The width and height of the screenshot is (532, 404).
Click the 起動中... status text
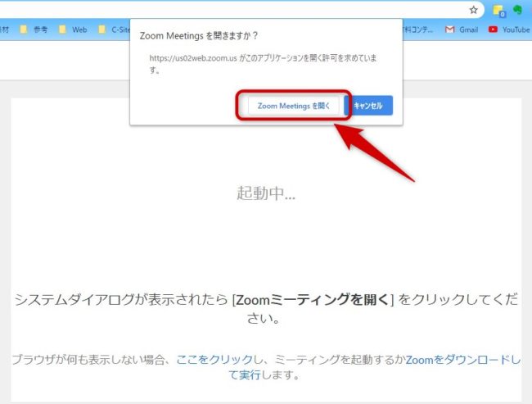(x=266, y=193)
